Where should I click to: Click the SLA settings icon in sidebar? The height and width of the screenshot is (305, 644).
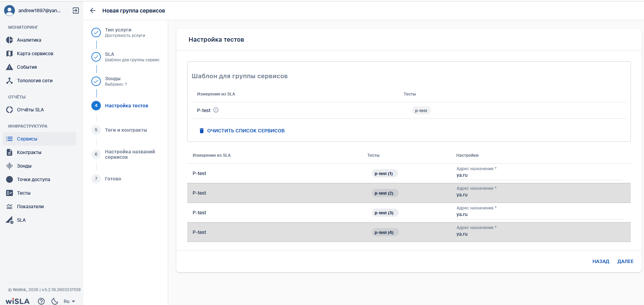click(9, 220)
